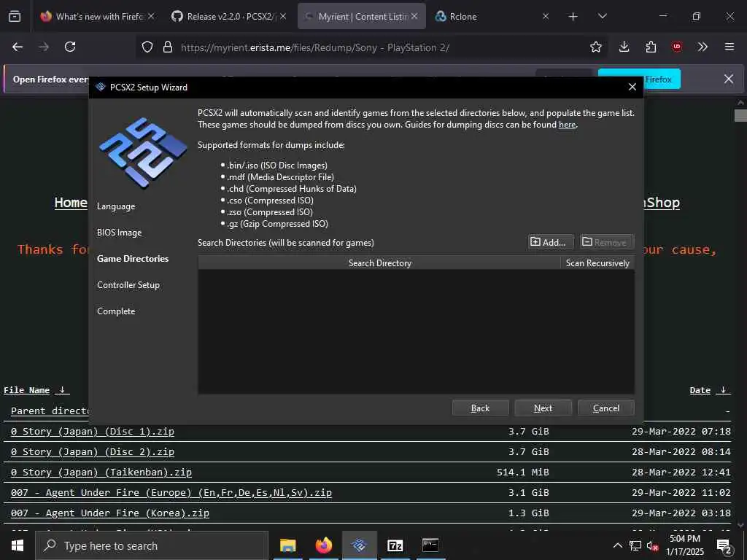This screenshot has width=747, height=560.
Task: Open the Windows Start menu
Action: click(18, 545)
